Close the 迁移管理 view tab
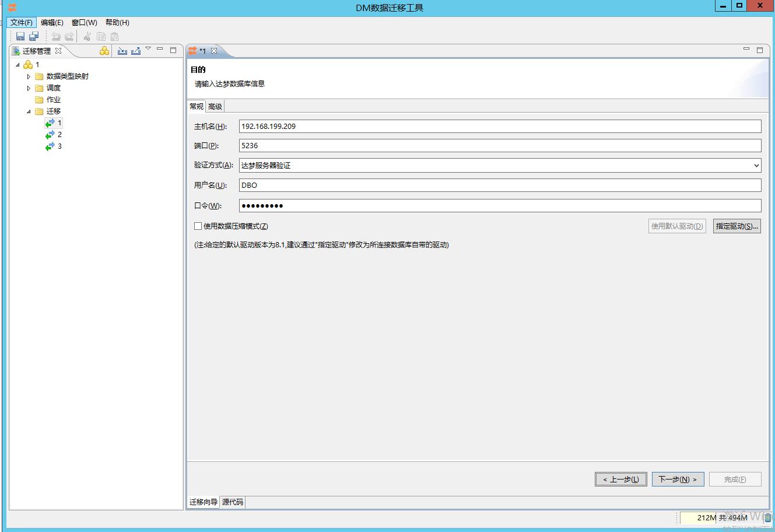This screenshot has height=532, width=775. pos(58,51)
